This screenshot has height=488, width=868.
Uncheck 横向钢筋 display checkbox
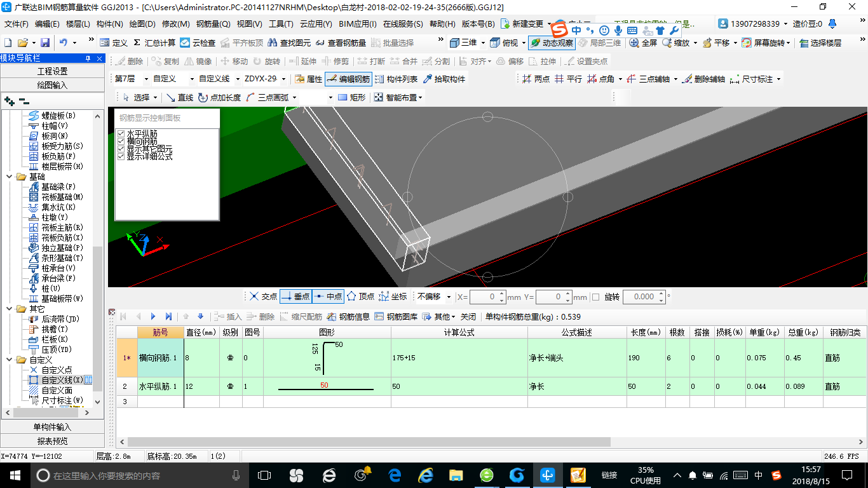[x=121, y=141]
